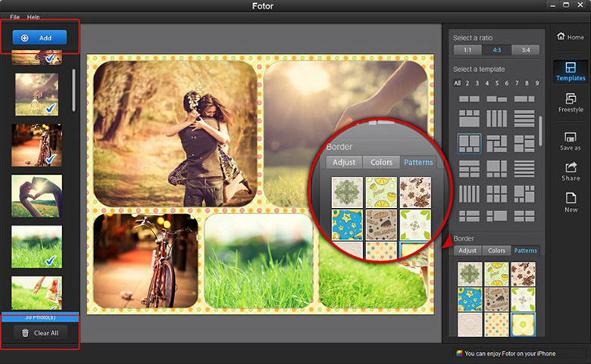Image resolution: width=591 pixels, height=364 pixels.
Task: Open the Border Colors tab
Action: (x=496, y=250)
